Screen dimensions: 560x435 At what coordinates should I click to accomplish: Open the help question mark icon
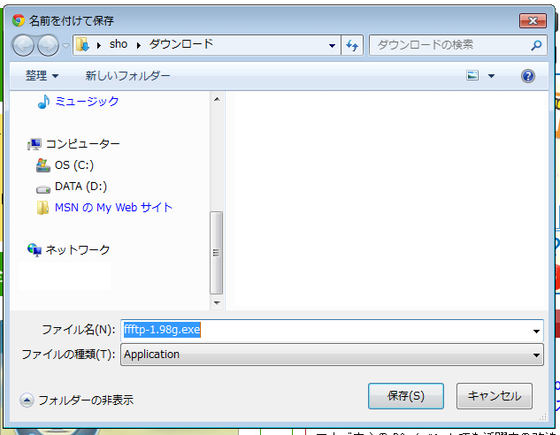528,76
